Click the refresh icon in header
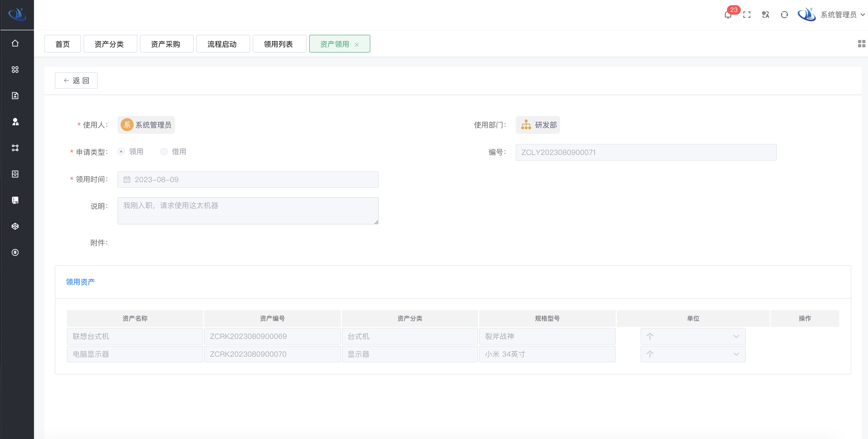The height and width of the screenshot is (439, 868). pos(784,14)
